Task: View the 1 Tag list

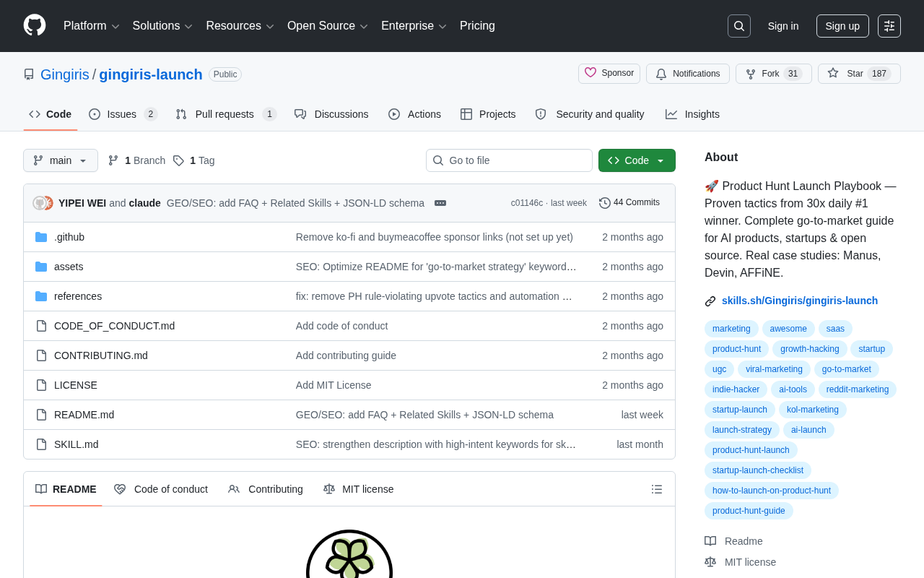Action: [x=193, y=160]
